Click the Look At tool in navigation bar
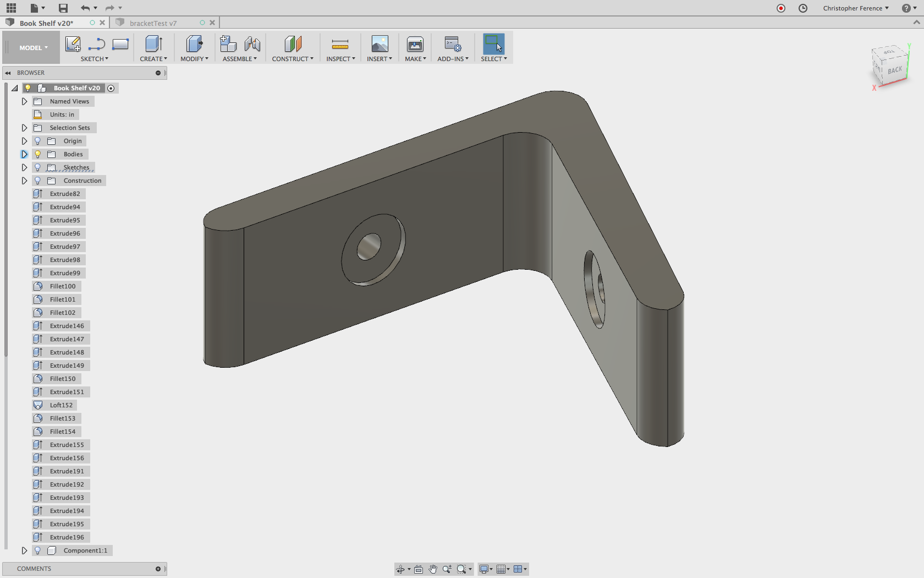The height and width of the screenshot is (578, 924). (x=419, y=569)
